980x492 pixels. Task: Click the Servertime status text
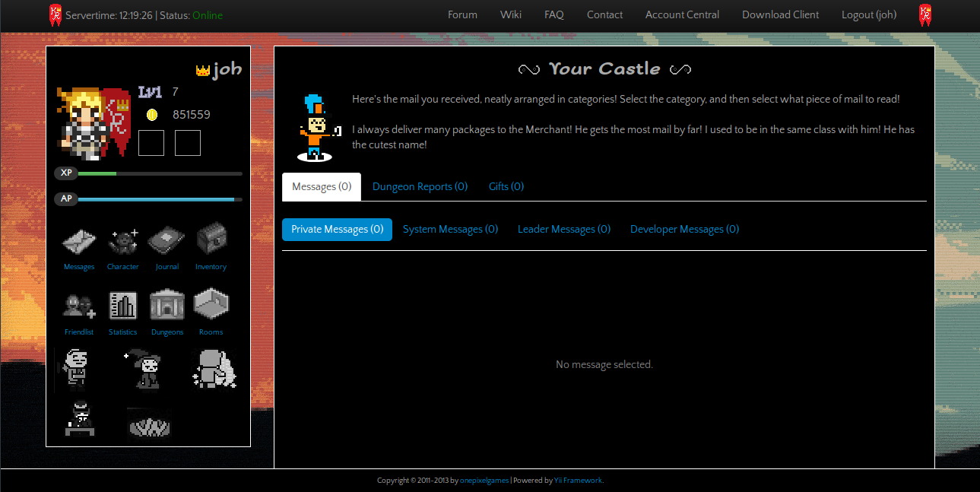click(109, 15)
